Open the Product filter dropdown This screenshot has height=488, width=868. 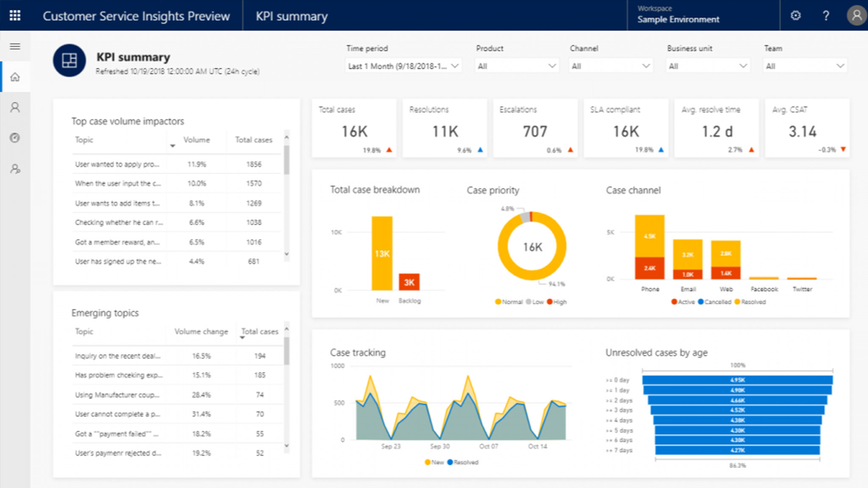point(516,66)
